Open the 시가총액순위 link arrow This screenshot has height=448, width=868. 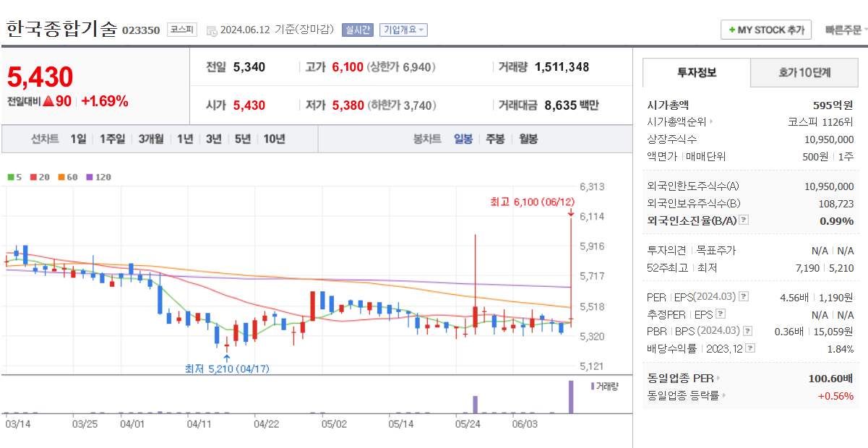[x=711, y=122]
